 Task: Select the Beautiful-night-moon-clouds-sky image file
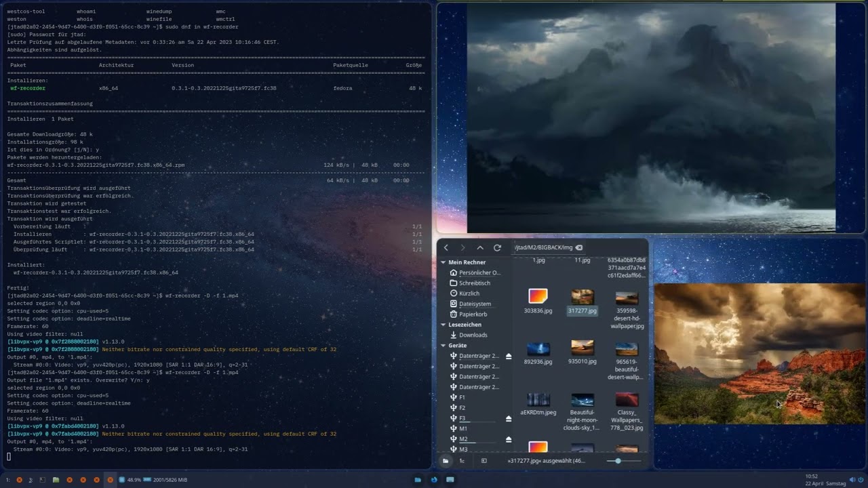click(x=582, y=412)
